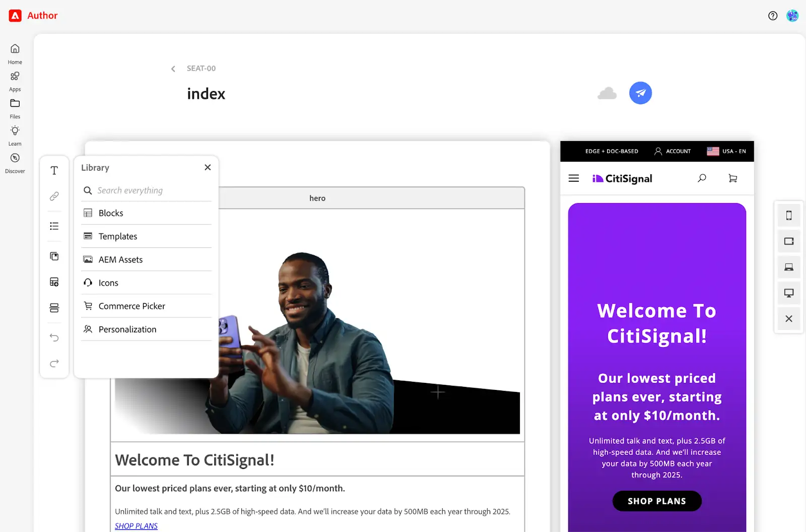Click the Welcome To CitiSignal! heading in editor
Viewport: 806px width, 532px height.
[195, 459]
